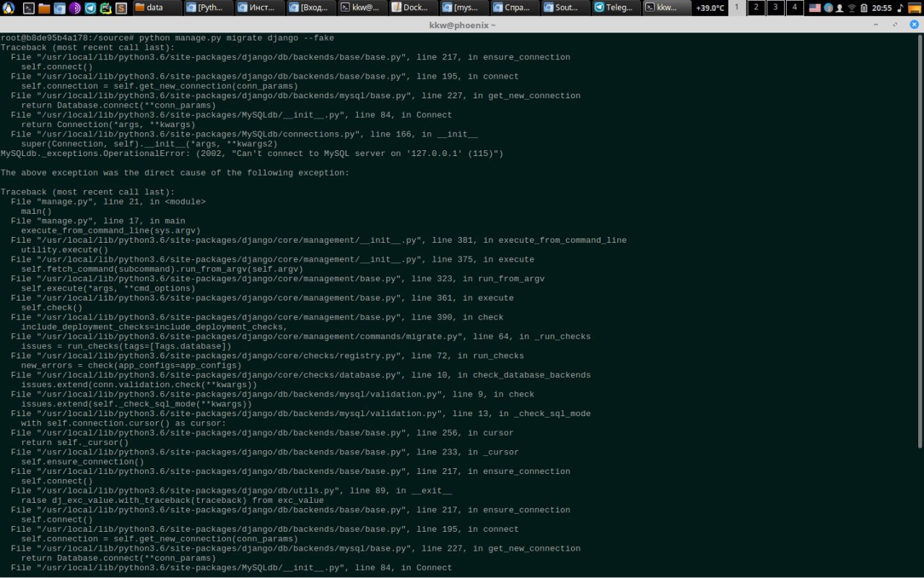Viewport: 924px width, 578px height.
Task: Launch Chromium browser from the panel
Action: coord(59,8)
